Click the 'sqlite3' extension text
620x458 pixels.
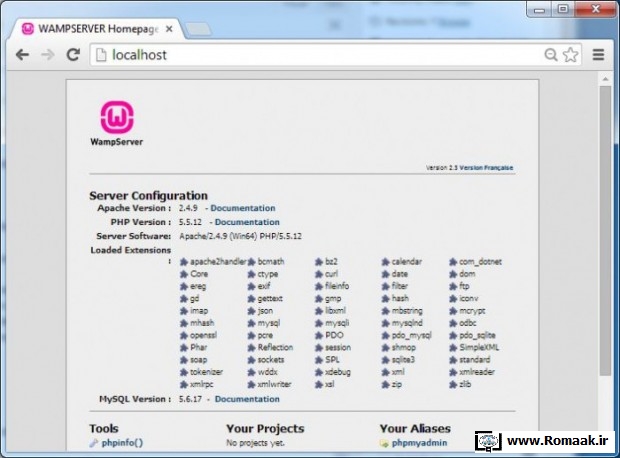403,360
